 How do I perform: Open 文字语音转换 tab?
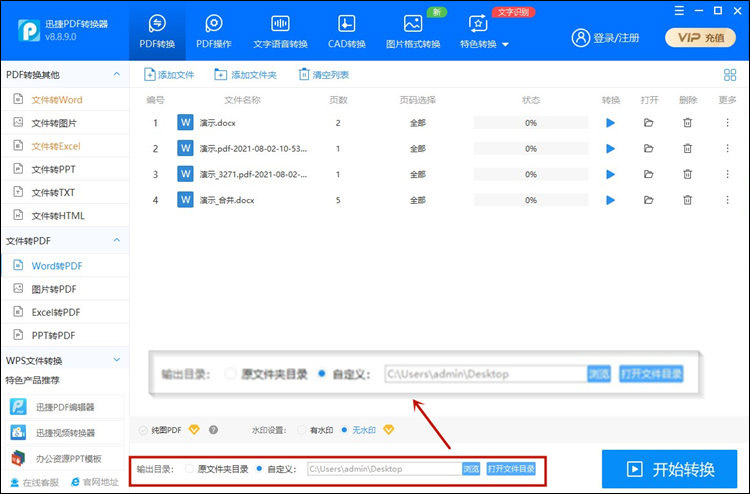click(280, 33)
